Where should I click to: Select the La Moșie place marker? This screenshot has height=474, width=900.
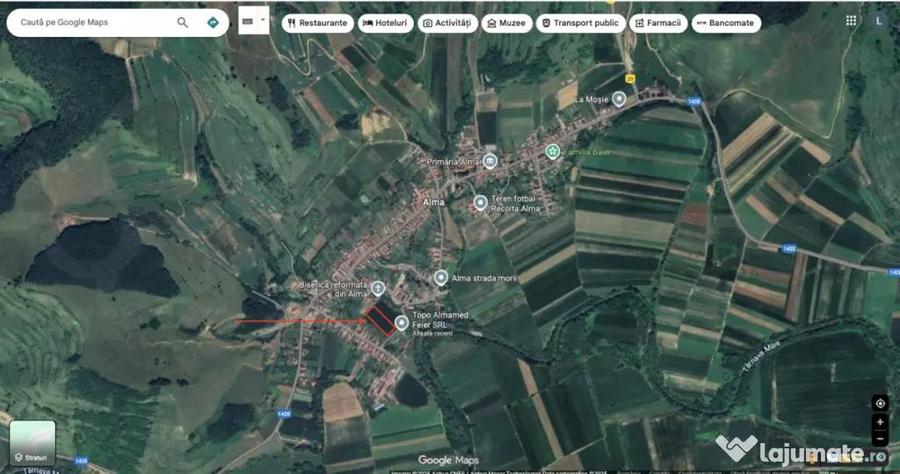[619, 98]
